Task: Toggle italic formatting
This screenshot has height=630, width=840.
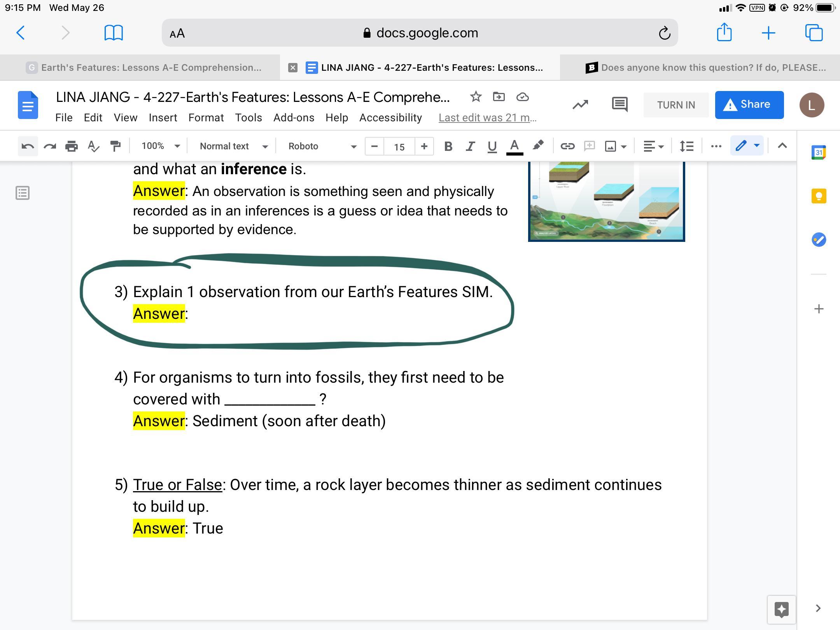Action: tap(470, 146)
